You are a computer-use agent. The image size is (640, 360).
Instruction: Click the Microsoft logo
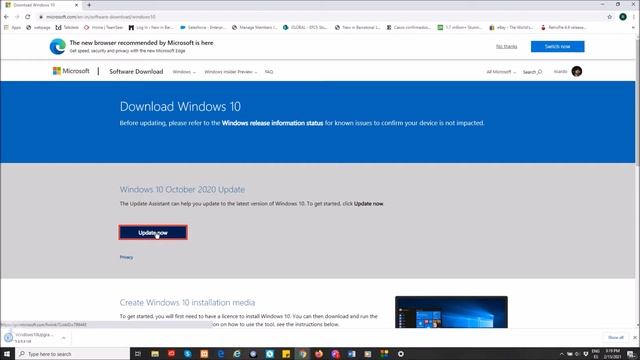(x=71, y=71)
